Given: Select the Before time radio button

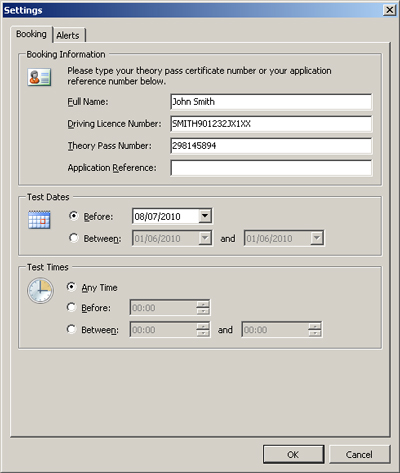Looking at the screenshot, I should [71, 307].
